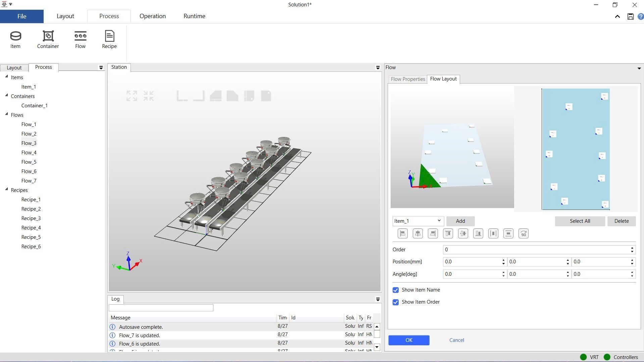Align items left in Flow Layout

click(x=402, y=234)
